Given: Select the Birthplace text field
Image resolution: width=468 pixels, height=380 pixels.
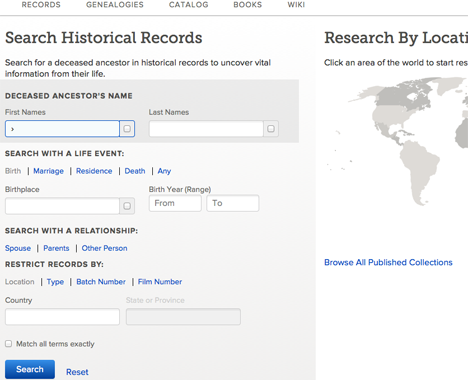Looking at the screenshot, I should point(62,206).
